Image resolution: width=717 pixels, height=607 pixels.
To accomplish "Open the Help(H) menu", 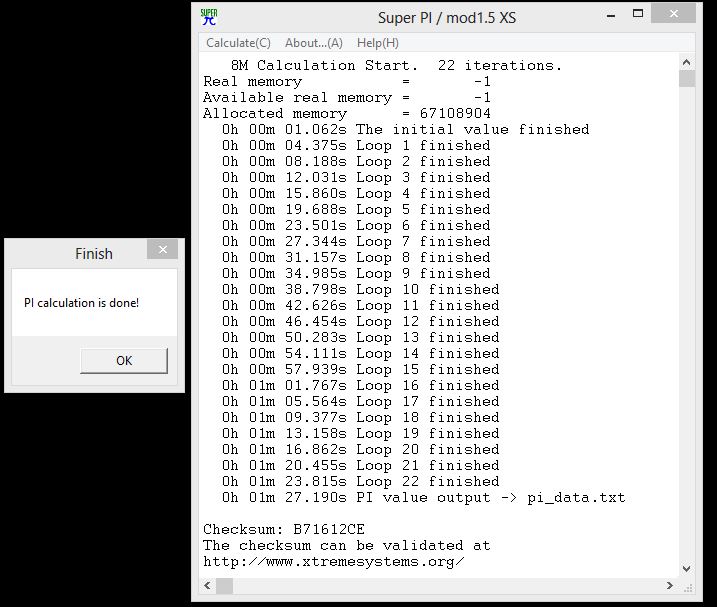I will click(x=377, y=43).
